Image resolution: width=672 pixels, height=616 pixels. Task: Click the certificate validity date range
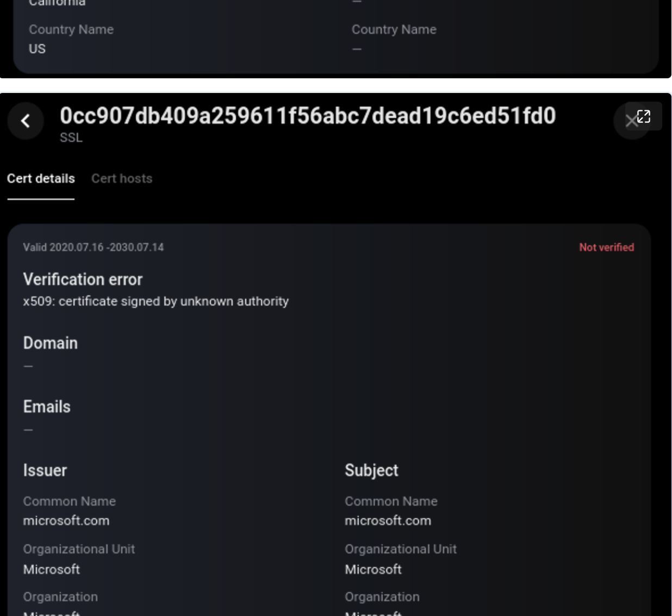click(94, 247)
